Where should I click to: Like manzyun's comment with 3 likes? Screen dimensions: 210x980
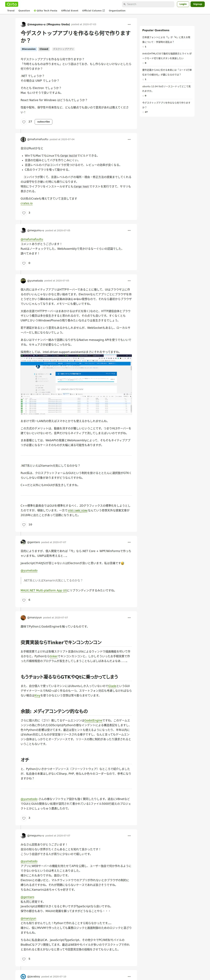point(24,818)
